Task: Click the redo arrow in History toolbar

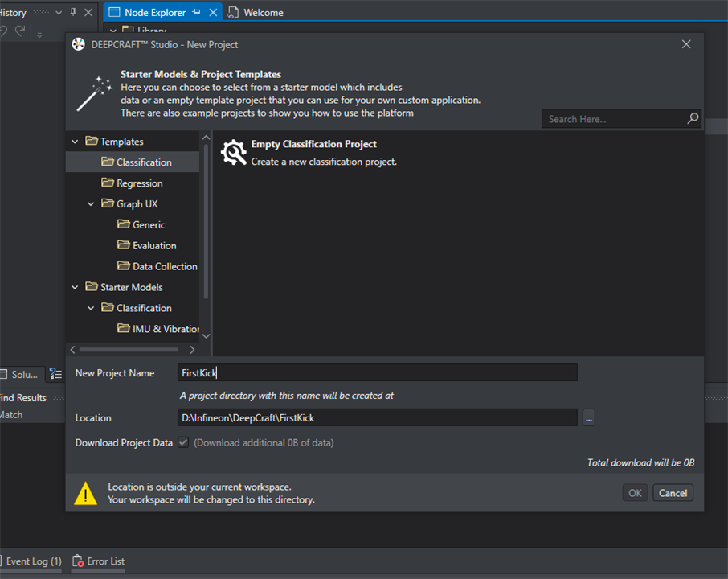Action: click(x=20, y=31)
